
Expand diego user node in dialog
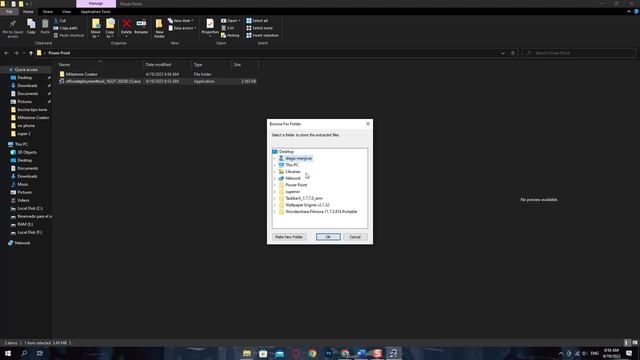275,158
